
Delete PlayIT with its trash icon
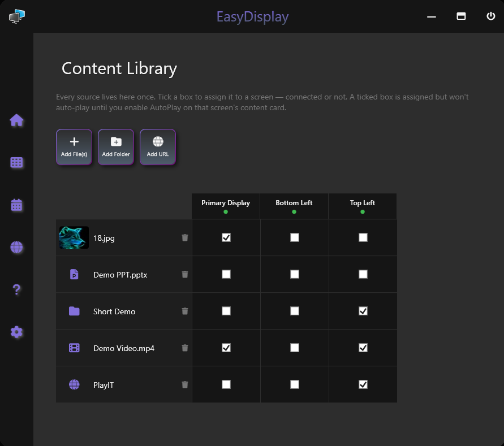click(x=185, y=384)
